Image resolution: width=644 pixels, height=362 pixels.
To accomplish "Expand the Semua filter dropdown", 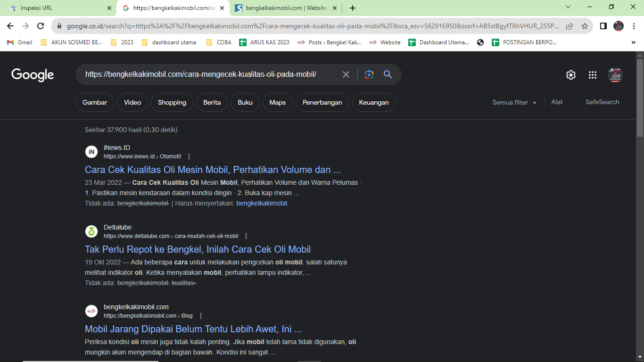I will coord(514,102).
